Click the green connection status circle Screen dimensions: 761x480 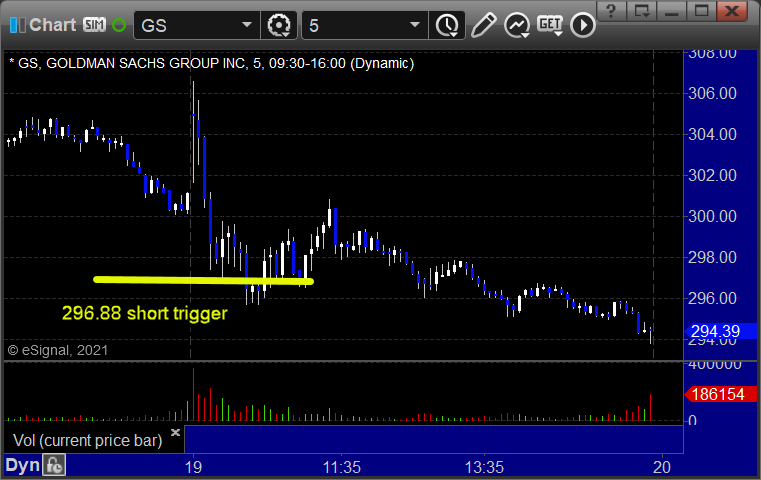coord(119,25)
